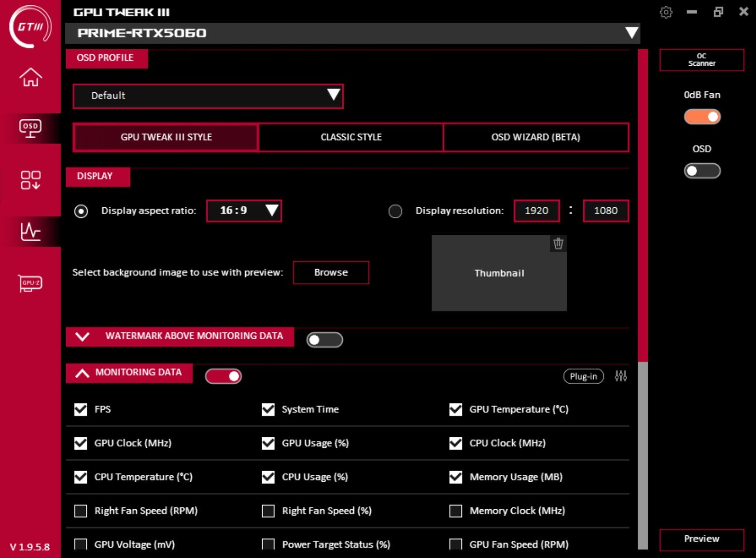Switch to Classic Style tab
Image resolution: width=756 pixels, height=558 pixels.
click(351, 137)
